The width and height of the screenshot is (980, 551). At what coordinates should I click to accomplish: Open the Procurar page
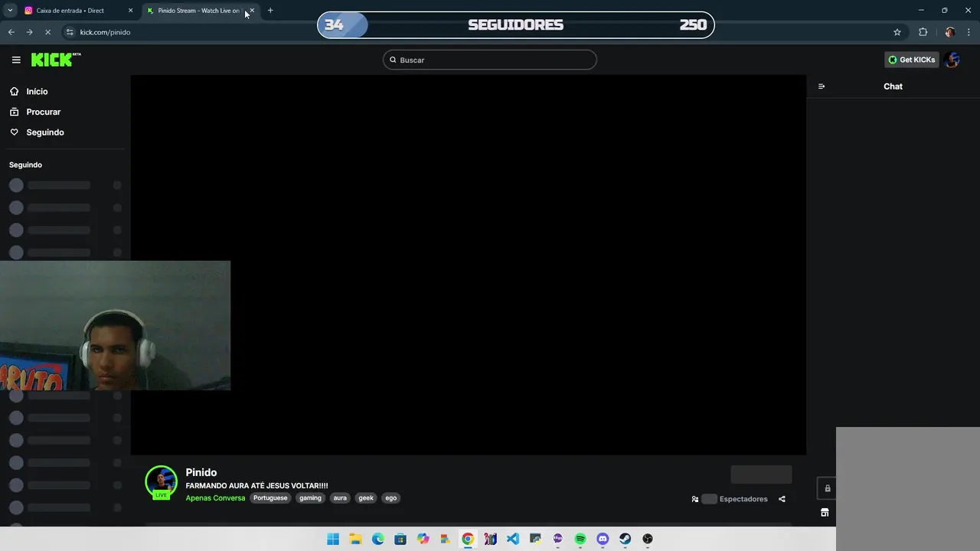click(x=43, y=112)
